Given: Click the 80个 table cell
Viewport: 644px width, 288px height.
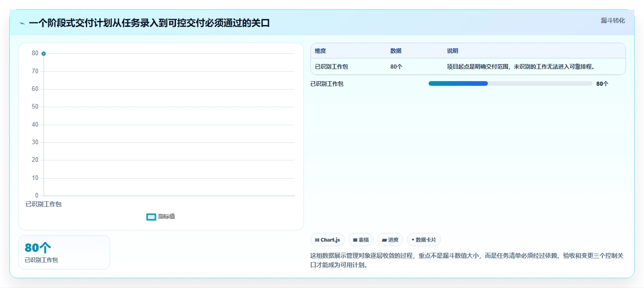Looking at the screenshot, I should point(397,67).
